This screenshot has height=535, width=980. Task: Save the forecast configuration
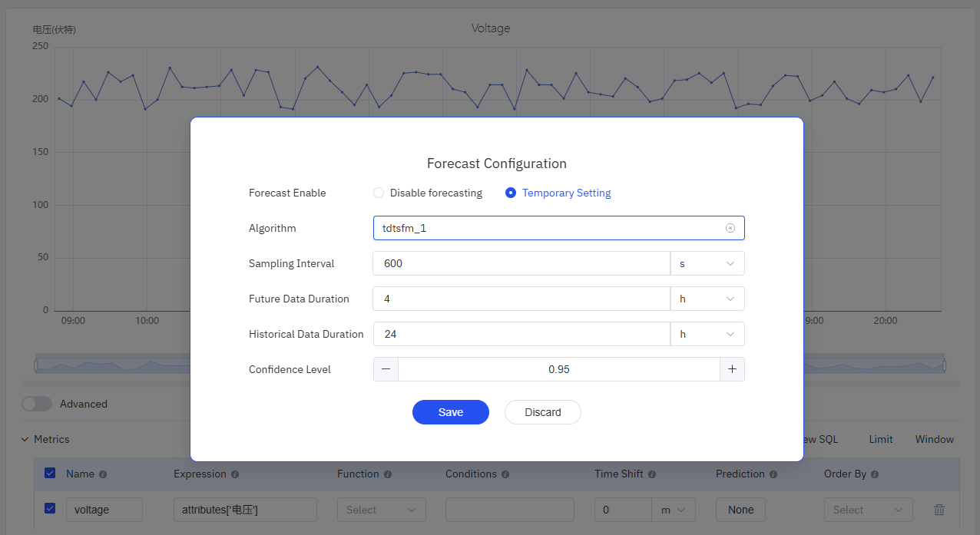[451, 412]
